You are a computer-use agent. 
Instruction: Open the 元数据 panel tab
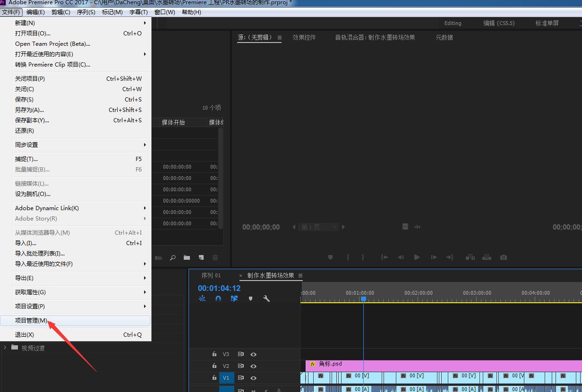pyautogui.click(x=444, y=37)
